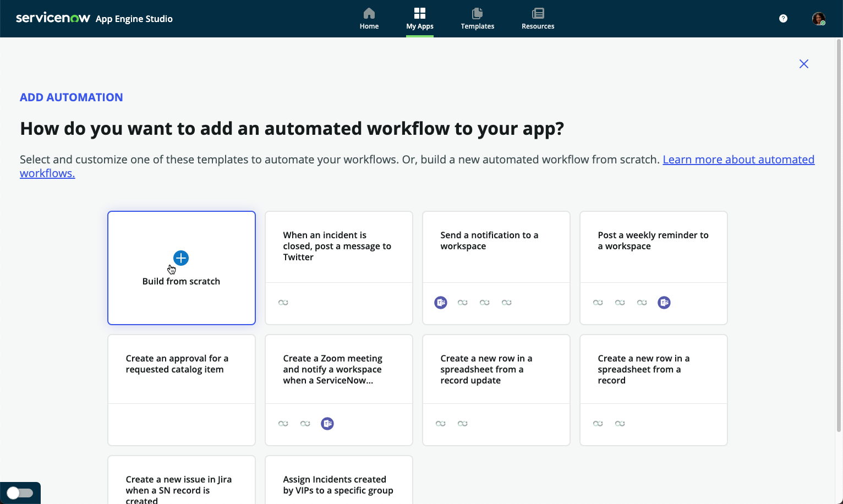Close the Add Automation dialog
The height and width of the screenshot is (504, 843).
point(804,64)
